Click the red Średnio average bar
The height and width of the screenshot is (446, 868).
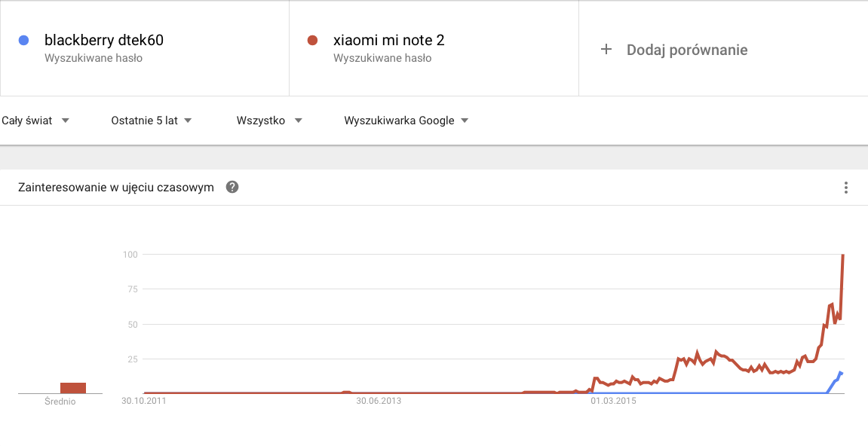tap(73, 388)
